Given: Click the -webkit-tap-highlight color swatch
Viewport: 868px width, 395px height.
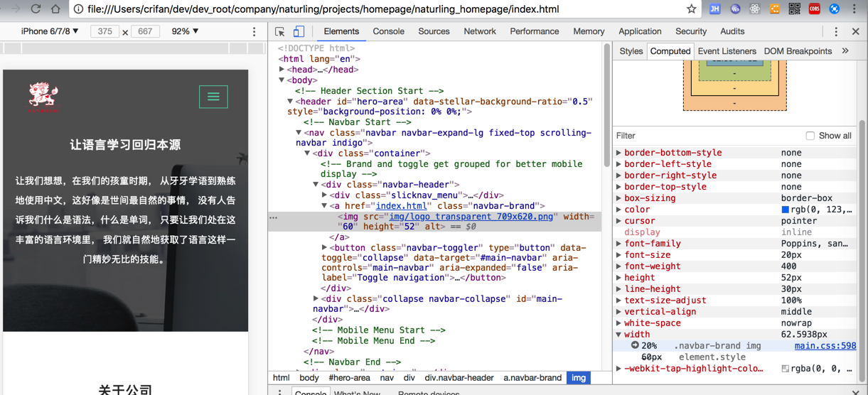Looking at the screenshot, I should click(x=785, y=369).
